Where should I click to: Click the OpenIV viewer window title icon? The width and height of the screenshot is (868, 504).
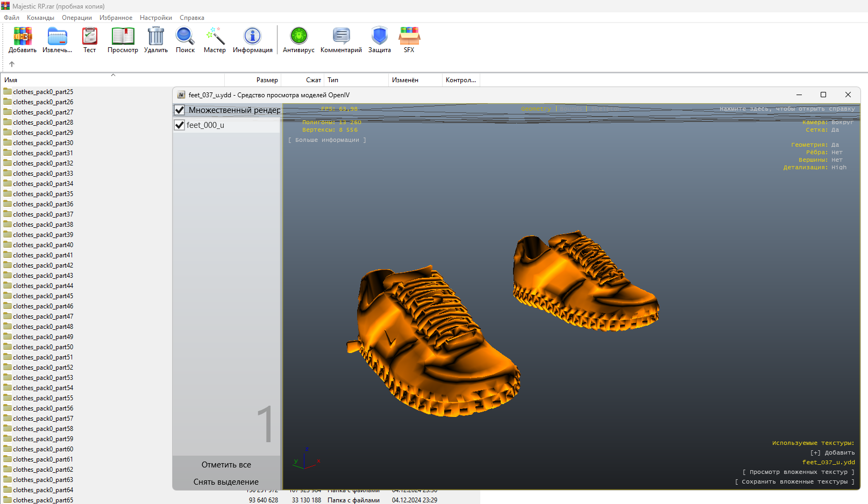point(181,95)
